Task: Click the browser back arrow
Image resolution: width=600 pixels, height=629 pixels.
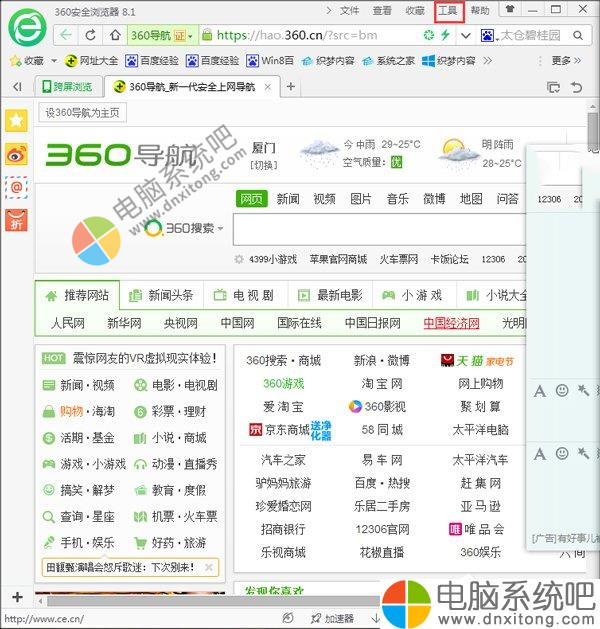Action: [66, 35]
